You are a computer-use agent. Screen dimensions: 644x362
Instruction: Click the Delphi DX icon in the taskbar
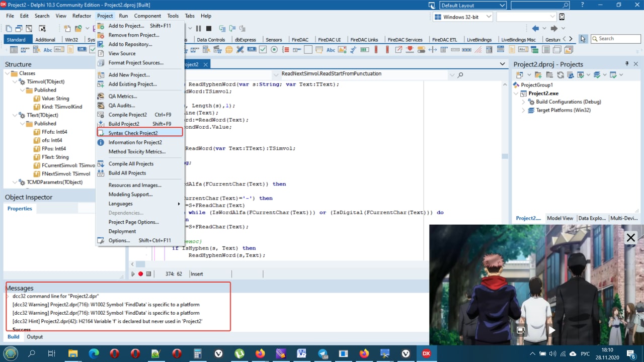click(426, 353)
